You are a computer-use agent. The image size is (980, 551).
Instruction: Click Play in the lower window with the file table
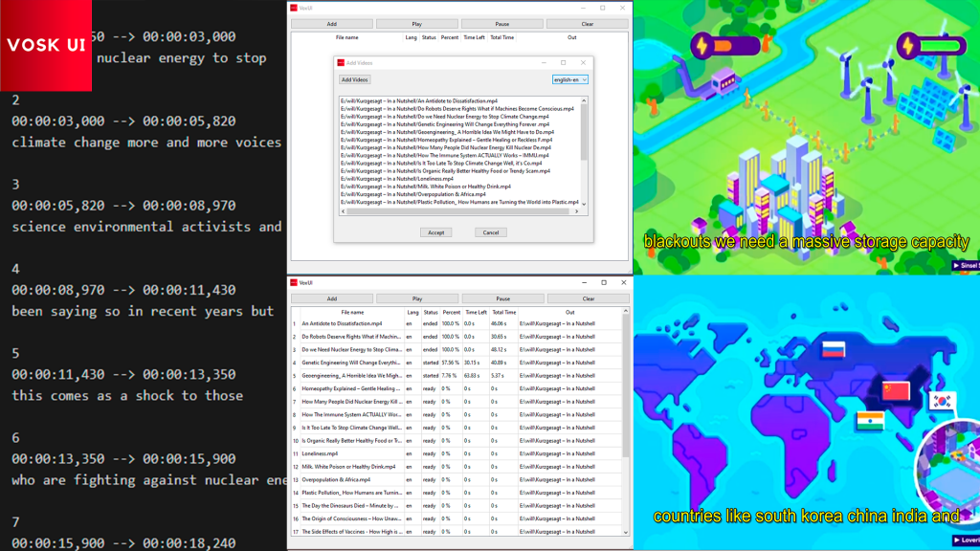[417, 298]
